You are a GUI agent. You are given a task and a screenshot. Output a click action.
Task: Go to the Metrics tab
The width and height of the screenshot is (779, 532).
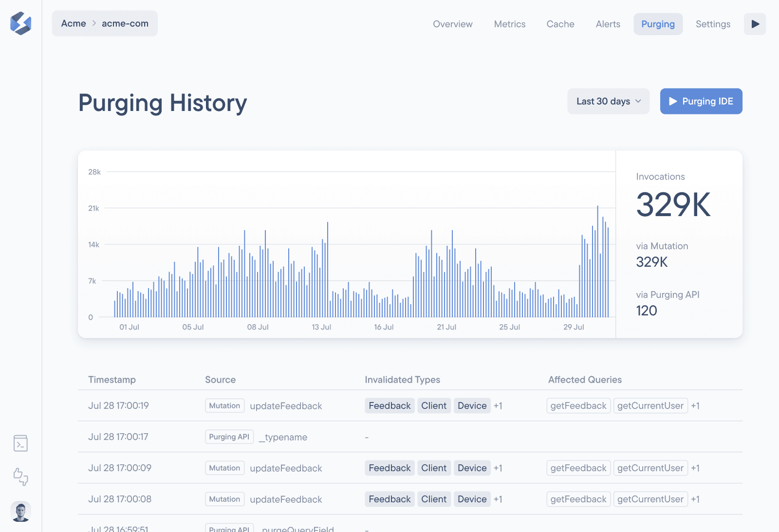[509, 24]
